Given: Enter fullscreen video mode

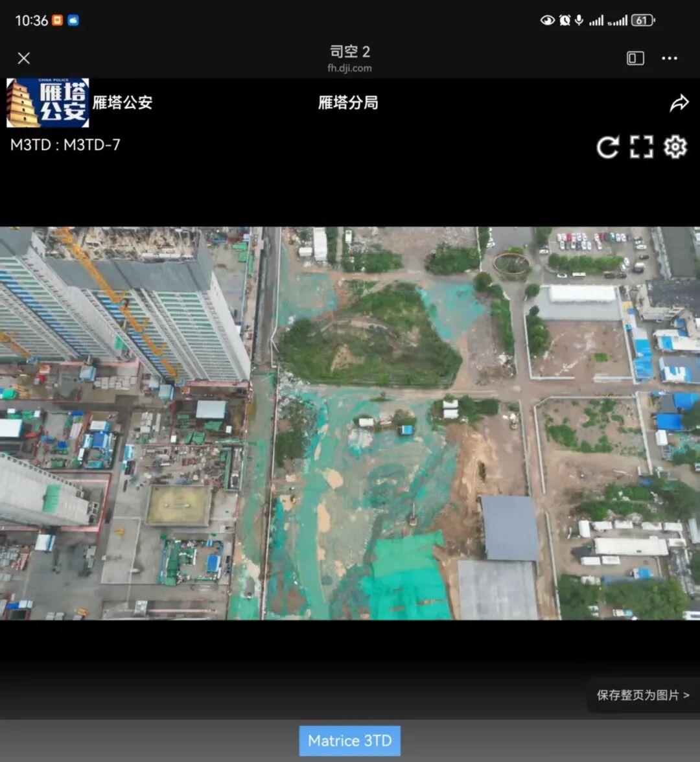Looking at the screenshot, I should (641, 147).
